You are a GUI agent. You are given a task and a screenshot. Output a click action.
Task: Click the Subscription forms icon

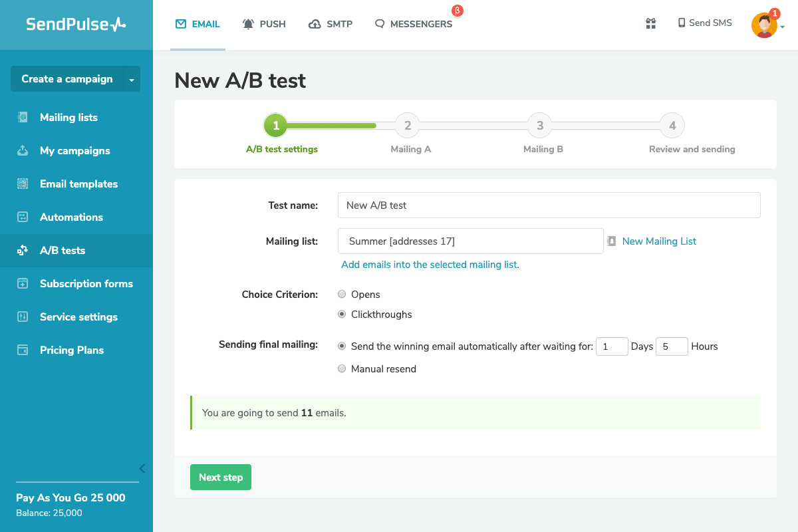click(x=23, y=284)
